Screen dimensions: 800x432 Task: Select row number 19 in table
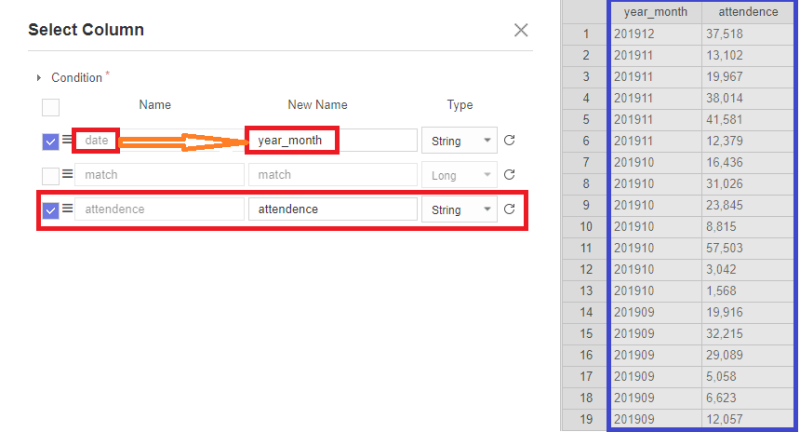point(586,420)
